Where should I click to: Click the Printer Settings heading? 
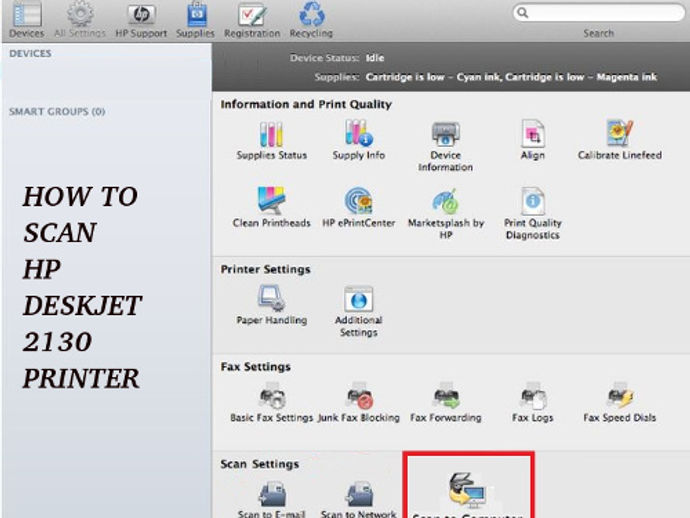point(265,269)
